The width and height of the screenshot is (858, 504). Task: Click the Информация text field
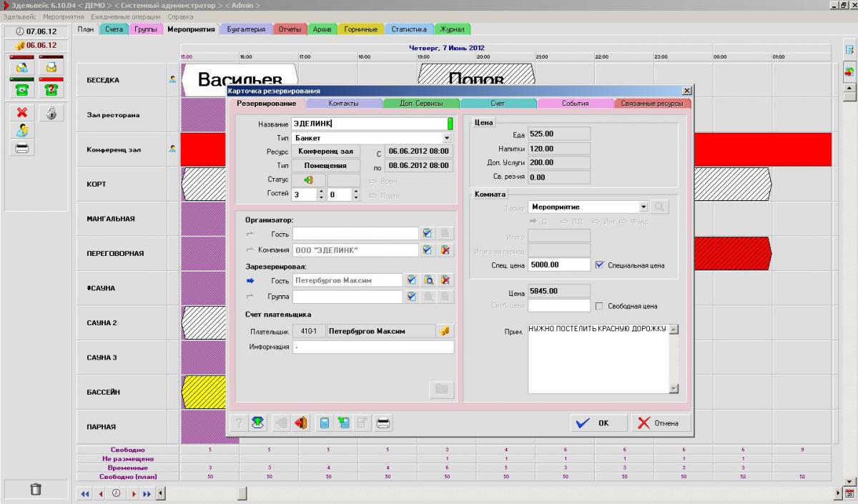click(373, 347)
